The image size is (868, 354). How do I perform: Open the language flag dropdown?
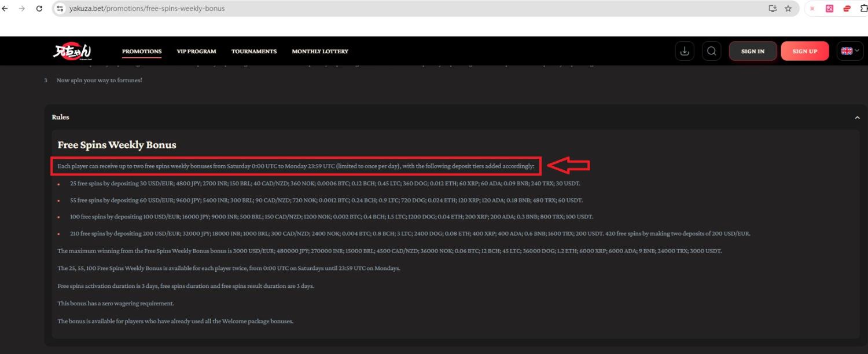(x=849, y=51)
